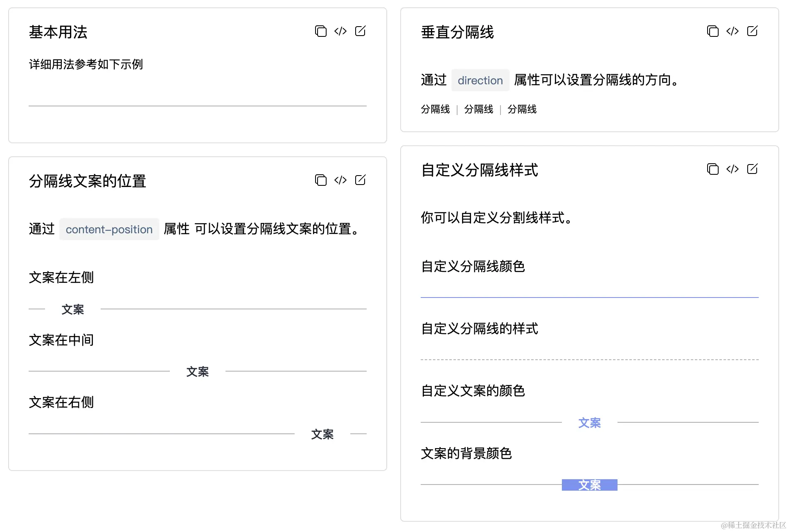The width and height of the screenshot is (789, 532).
Task: Copy code in 自定义分隔线样式 card
Action: click(712, 169)
